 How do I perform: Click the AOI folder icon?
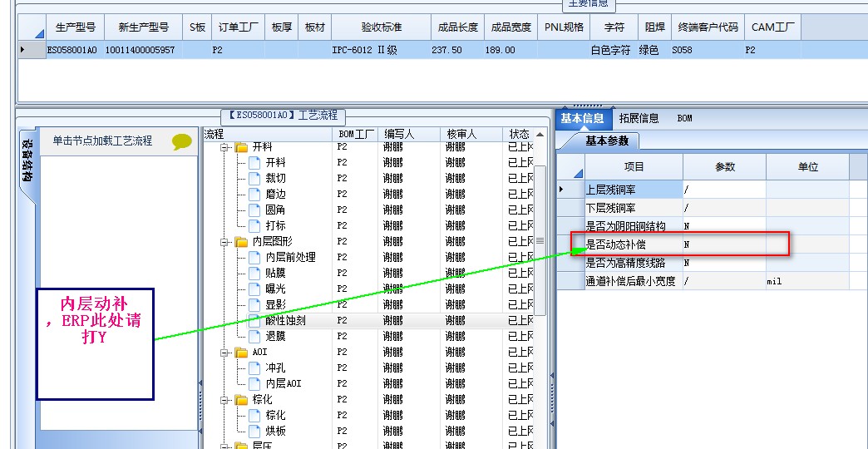241,352
